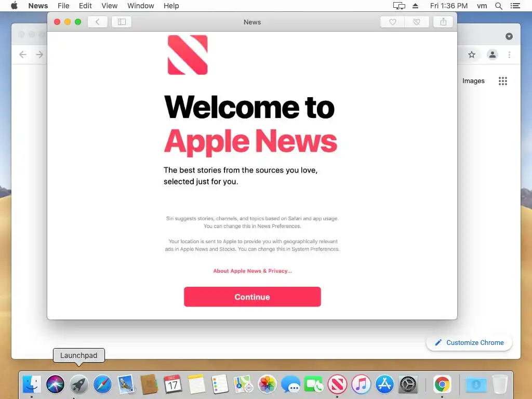The width and height of the screenshot is (532, 399).
Task: Click Google Chrome icon in the Dock
Action: (442, 384)
